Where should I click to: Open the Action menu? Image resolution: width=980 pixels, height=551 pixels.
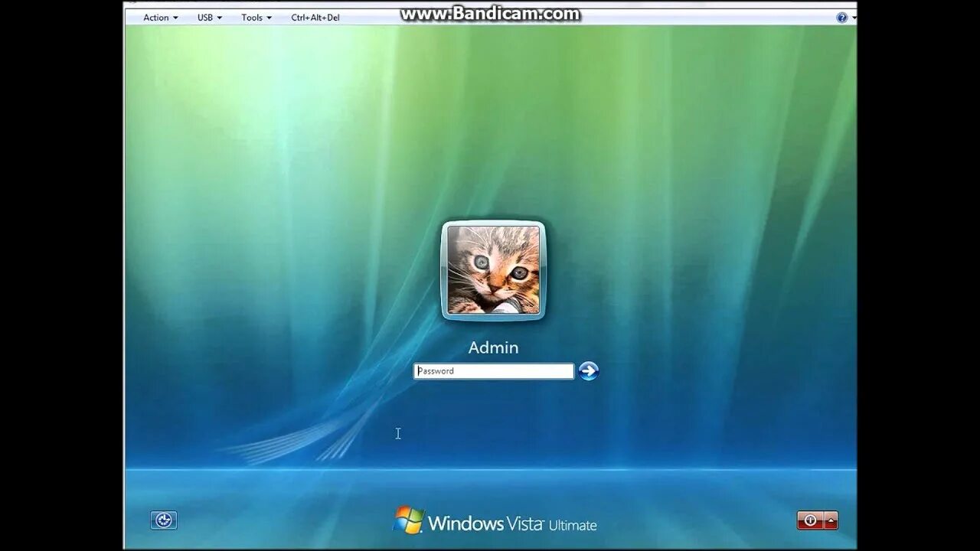tap(161, 18)
